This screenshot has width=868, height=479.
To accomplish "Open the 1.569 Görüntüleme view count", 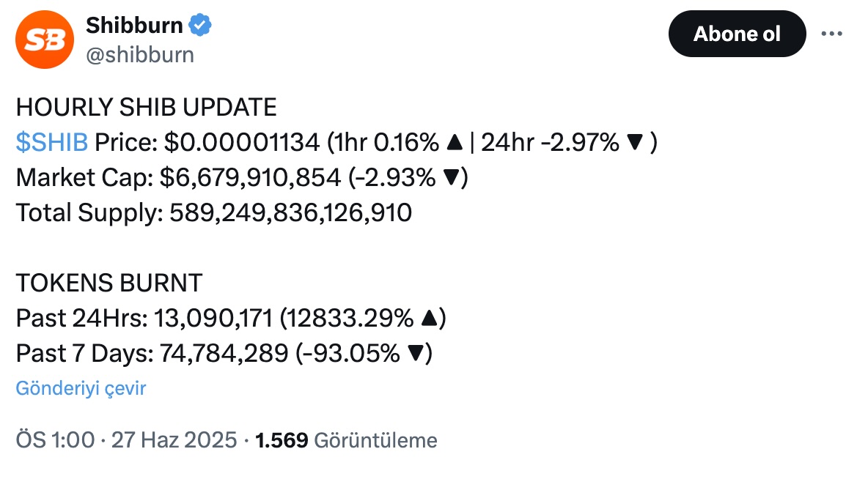I will click(346, 440).
